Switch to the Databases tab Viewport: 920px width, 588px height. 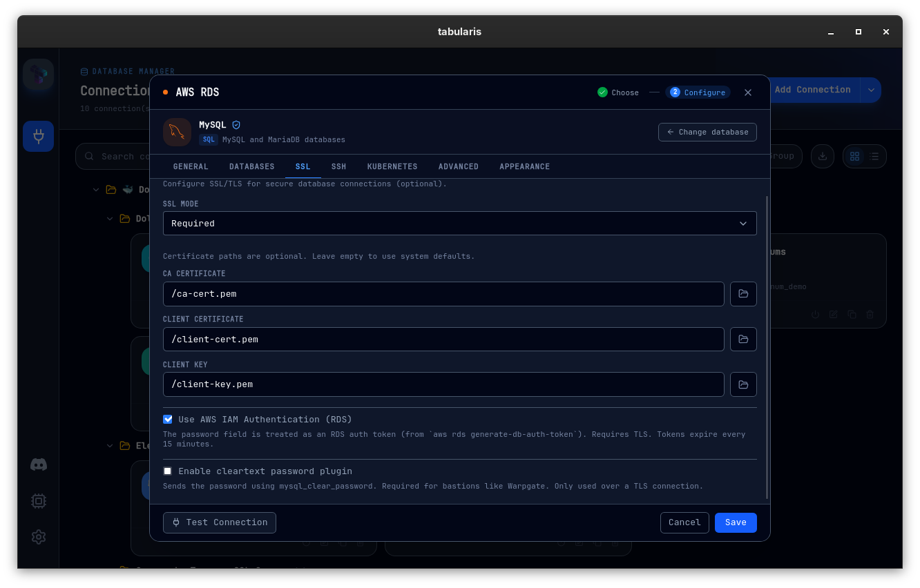(x=252, y=167)
